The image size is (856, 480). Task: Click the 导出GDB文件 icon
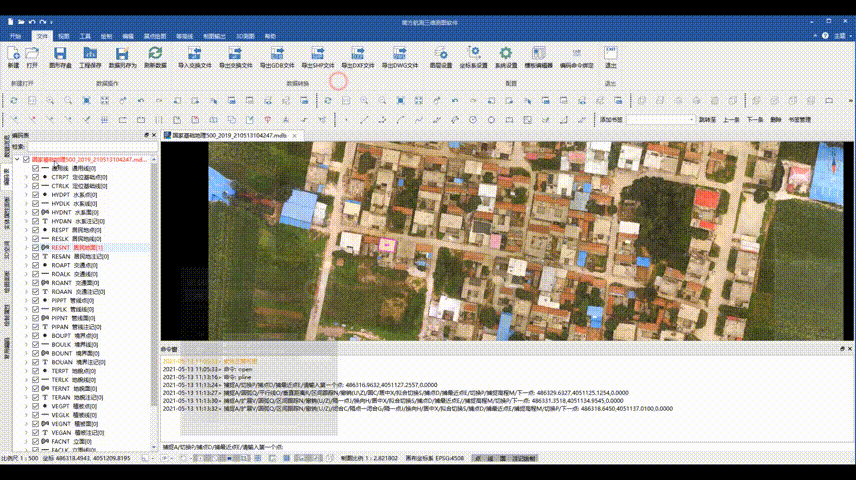click(277, 54)
